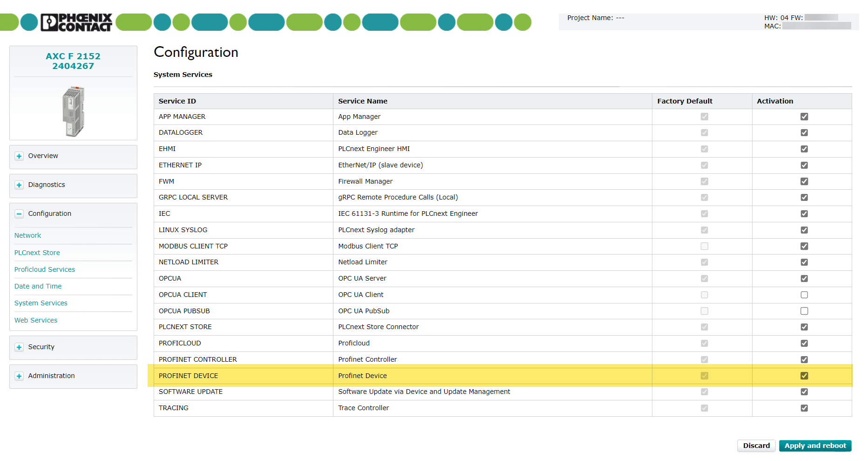Enable OPC UA Client activation
868x461 pixels.
point(804,295)
